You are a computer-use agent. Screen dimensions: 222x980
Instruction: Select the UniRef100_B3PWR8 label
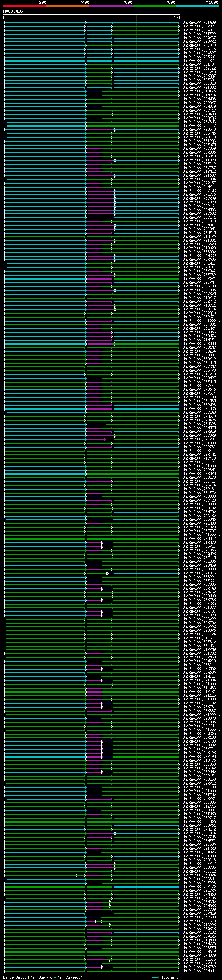[x=199, y=405]
